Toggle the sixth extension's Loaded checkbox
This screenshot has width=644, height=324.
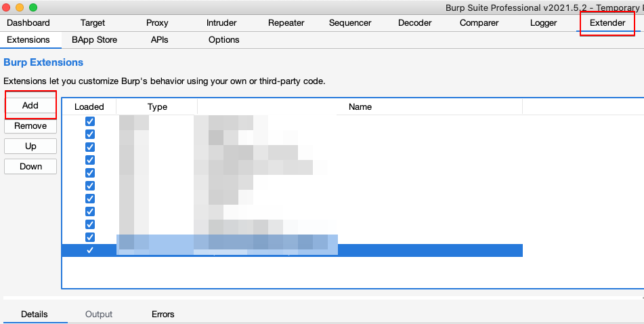[x=90, y=186]
